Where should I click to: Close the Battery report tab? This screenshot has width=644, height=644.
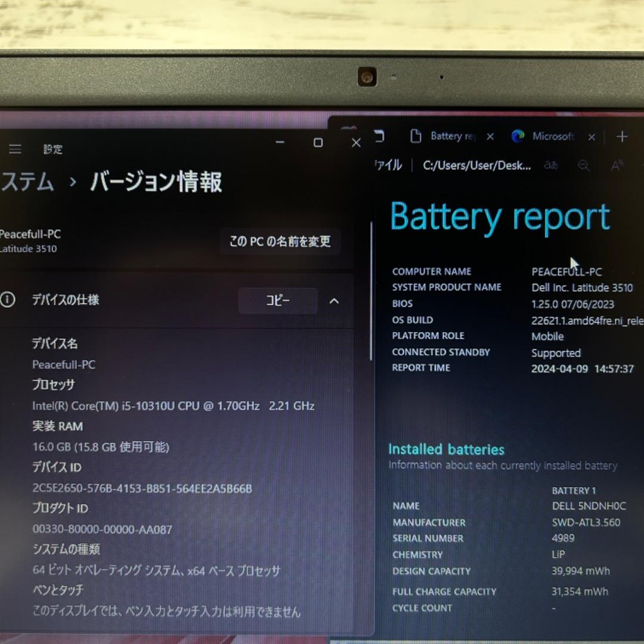click(x=490, y=136)
